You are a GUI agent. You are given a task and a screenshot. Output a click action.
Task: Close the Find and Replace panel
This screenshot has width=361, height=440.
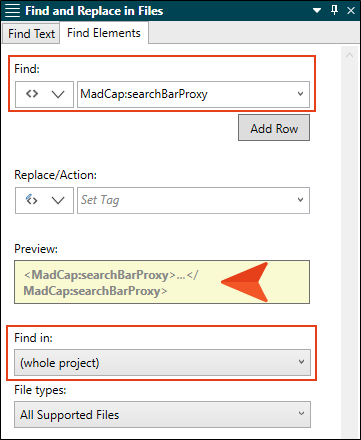[x=351, y=11]
